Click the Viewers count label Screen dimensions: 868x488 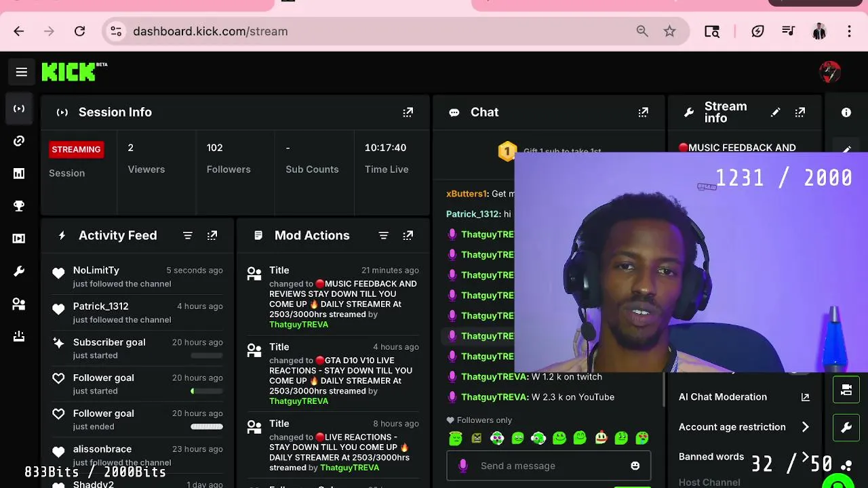pos(146,169)
